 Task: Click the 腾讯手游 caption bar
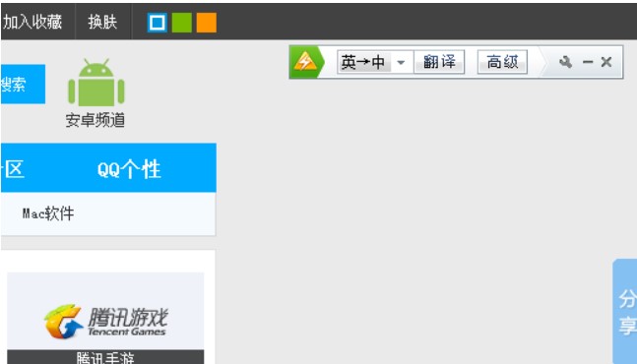[x=105, y=357]
